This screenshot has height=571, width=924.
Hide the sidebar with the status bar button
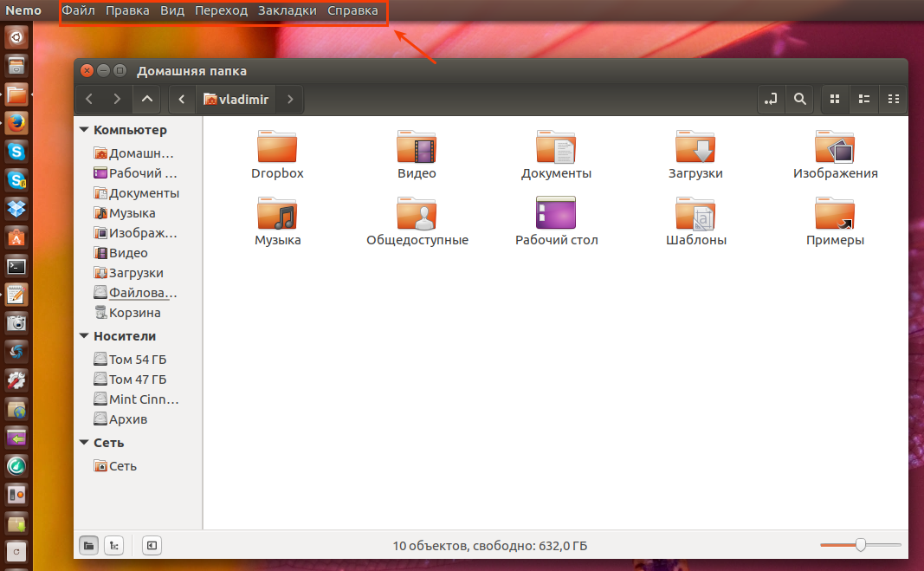click(x=152, y=546)
